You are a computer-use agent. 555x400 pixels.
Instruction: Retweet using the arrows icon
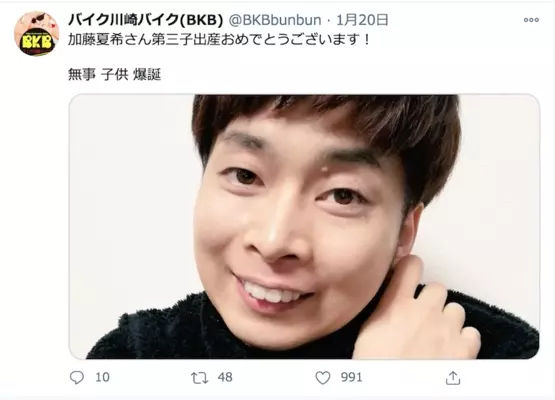coord(200,378)
